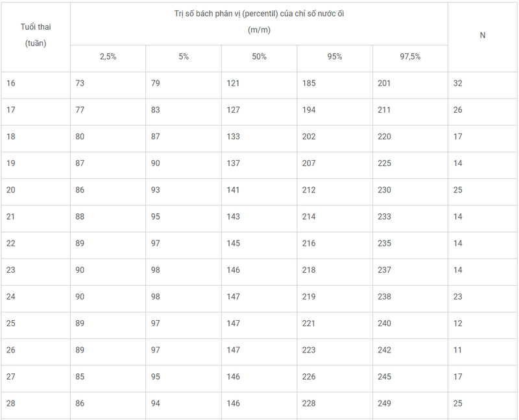The image size is (519, 420).
Task: Click the 'Tuổi thai (tuần)' header cell
Action: pos(36,35)
